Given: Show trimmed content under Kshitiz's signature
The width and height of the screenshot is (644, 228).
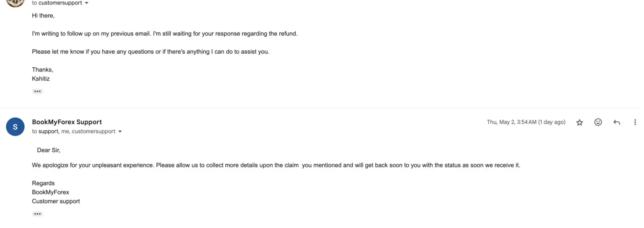Looking at the screenshot, I should [37, 91].
